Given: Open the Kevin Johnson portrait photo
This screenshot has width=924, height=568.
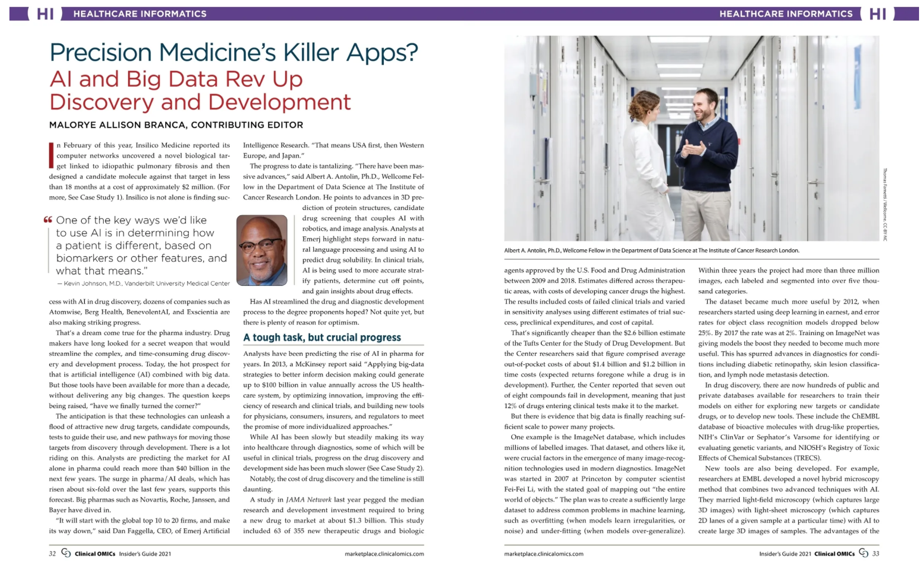Looking at the screenshot, I should (262, 250).
